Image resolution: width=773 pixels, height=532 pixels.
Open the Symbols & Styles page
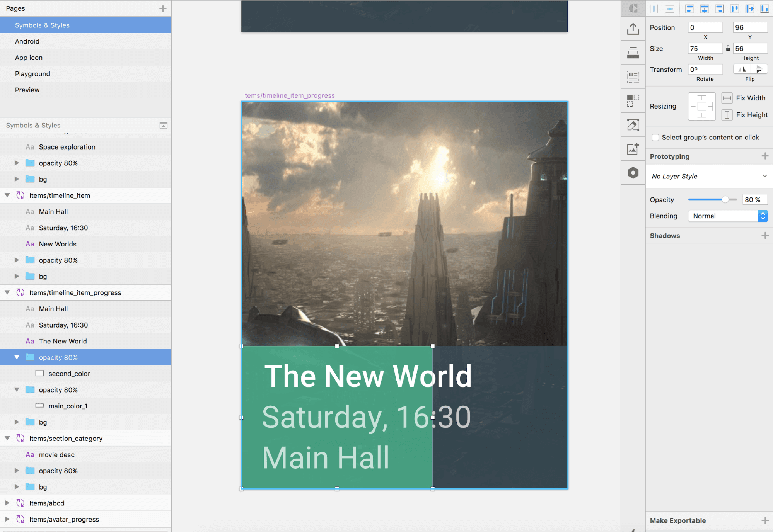42,25
